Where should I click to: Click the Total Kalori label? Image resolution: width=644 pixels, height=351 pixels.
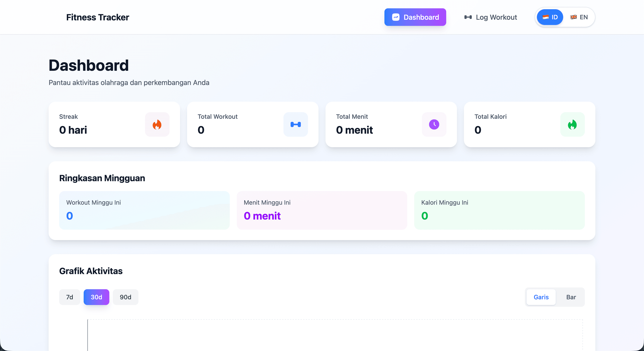pos(490,117)
